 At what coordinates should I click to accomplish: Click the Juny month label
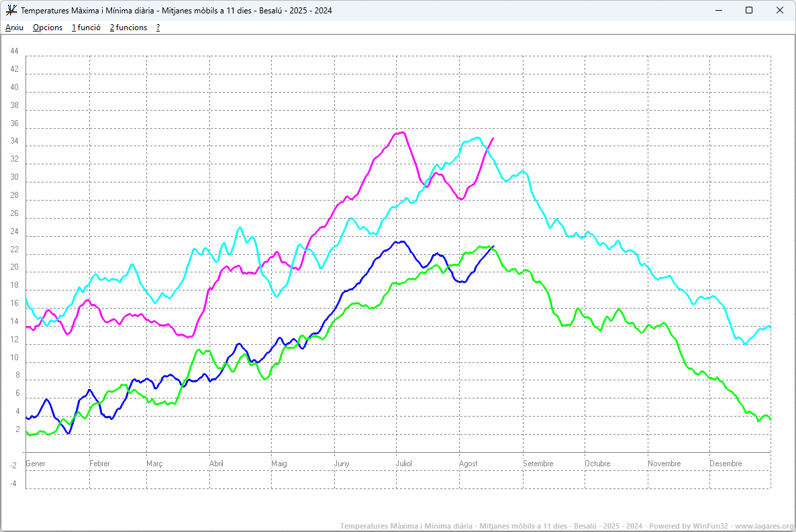click(x=342, y=464)
